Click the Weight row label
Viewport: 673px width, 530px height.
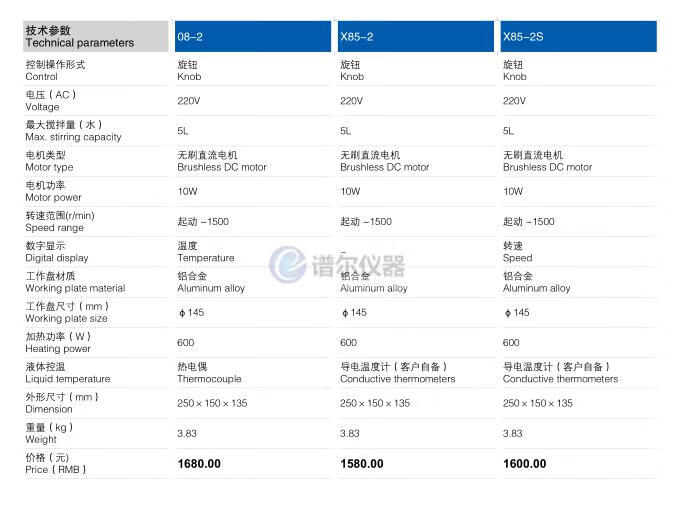[49, 433]
